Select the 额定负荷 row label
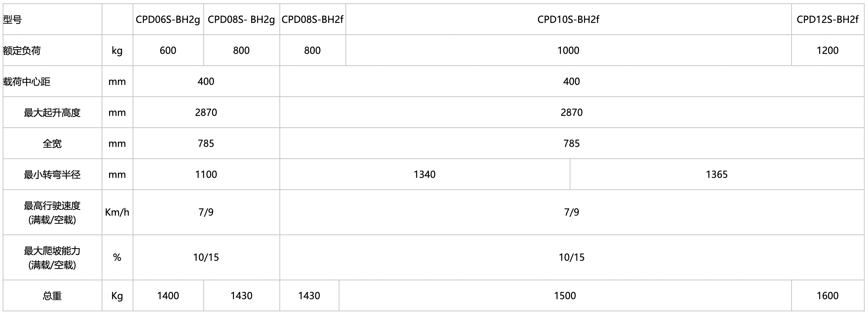This screenshot has width=868, height=314. coord(22,51)
